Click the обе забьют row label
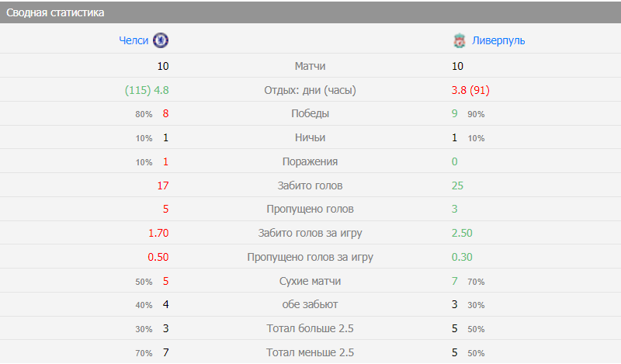 point(310,305)
